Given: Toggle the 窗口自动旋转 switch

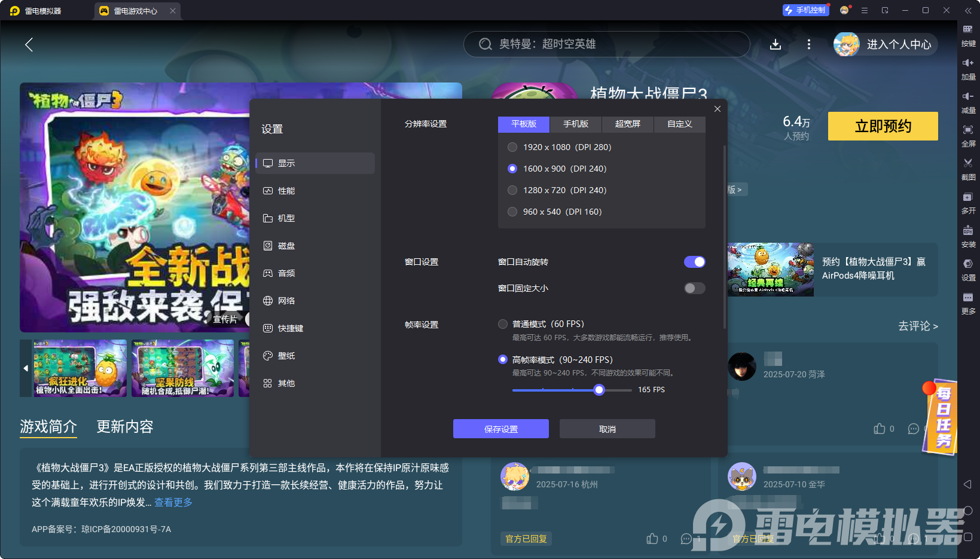Looking at the screenshot, I should pos(695,262).
